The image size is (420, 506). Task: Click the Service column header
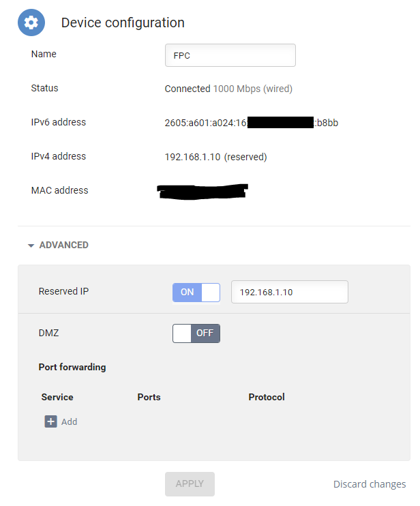pyautogui.click(x=57, y=397)
